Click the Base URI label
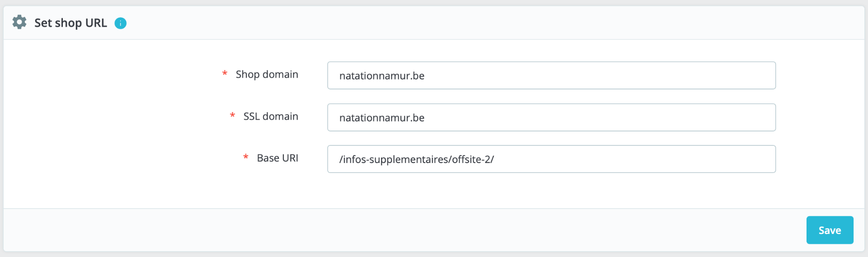868x257 pixels. 278,158
